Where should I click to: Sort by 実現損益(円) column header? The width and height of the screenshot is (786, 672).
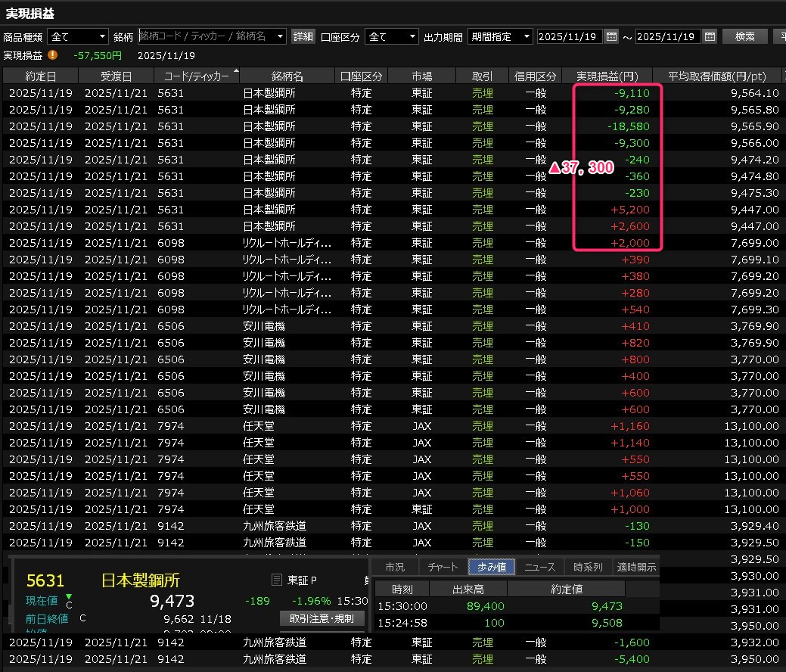coord(607,76)
